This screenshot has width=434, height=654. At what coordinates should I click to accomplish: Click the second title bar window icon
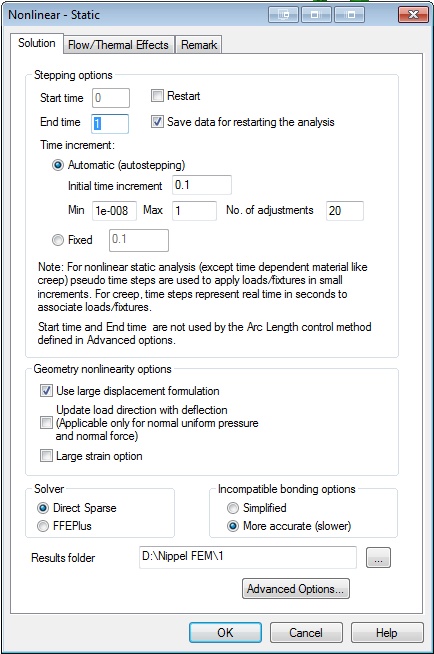316,15
